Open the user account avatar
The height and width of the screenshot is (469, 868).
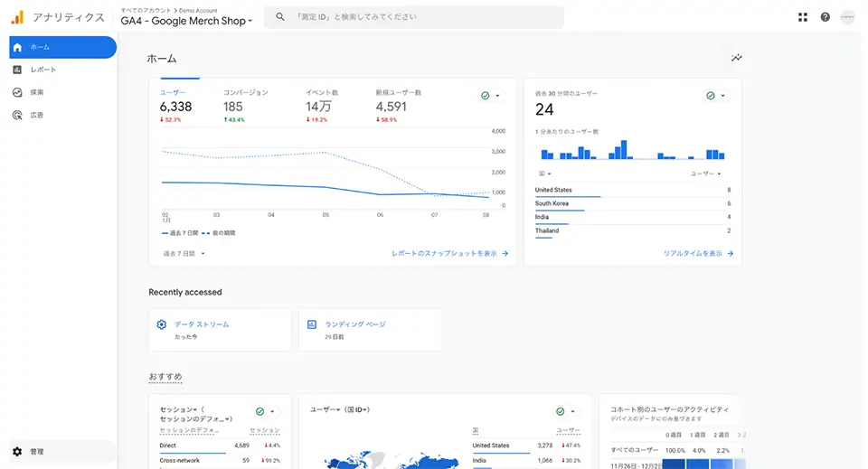click(x=847, y=17)
